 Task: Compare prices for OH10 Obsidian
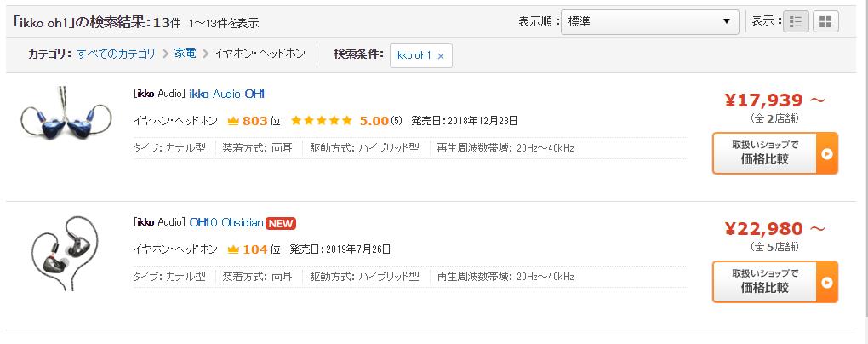coord(774,282)
